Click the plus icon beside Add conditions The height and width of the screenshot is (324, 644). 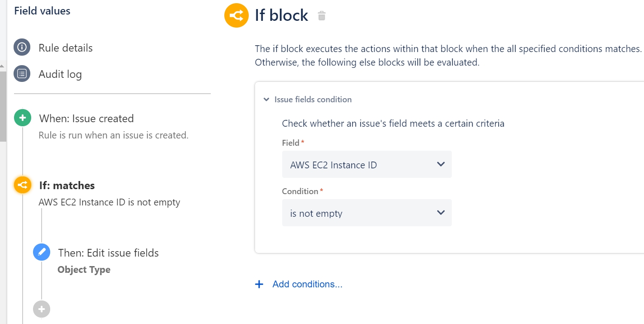pyautogui.click(x=259, y=284)
